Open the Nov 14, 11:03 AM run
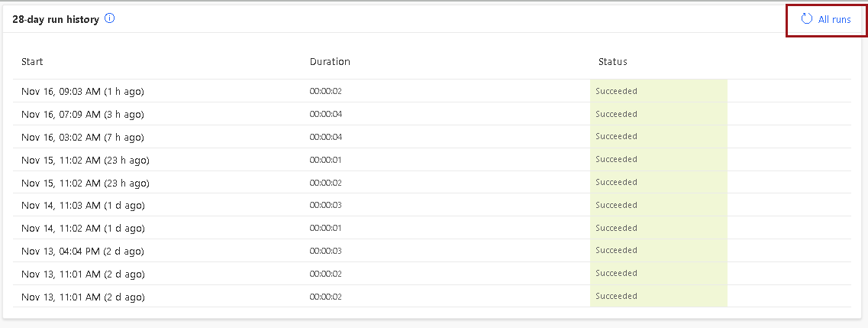This screenshot has height=328, width=868. (x=83, y=206)
